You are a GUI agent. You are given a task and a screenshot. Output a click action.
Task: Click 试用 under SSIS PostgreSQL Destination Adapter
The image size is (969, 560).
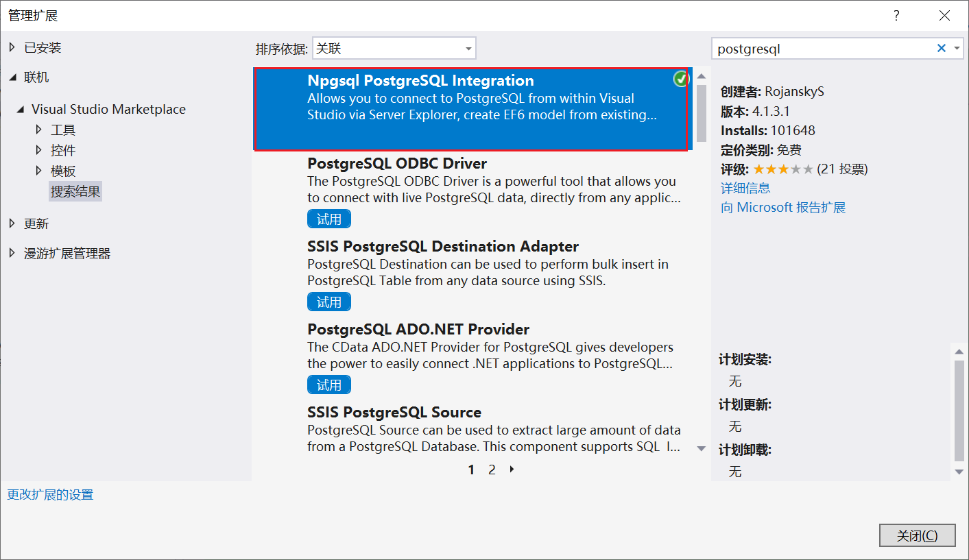pos(329,302)
